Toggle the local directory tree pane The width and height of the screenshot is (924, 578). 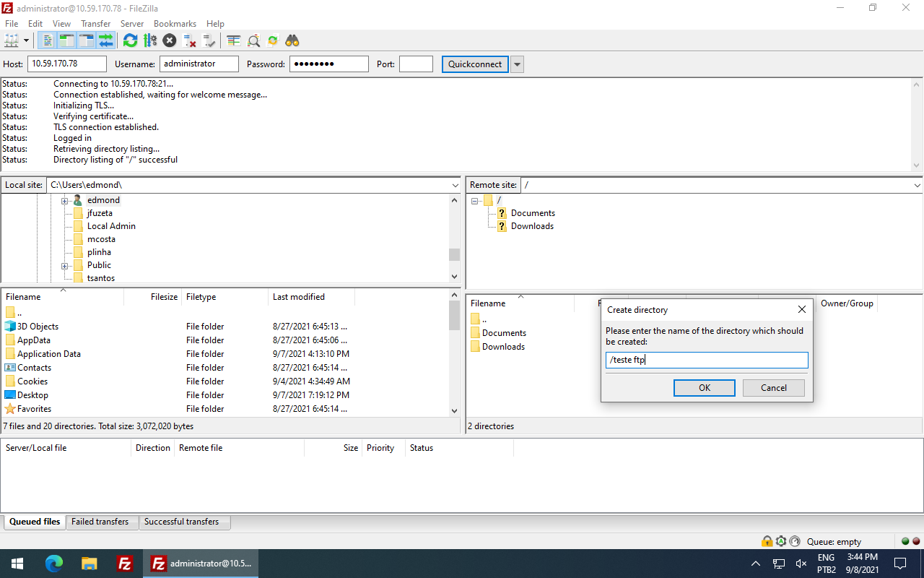click(x=66, y=40)
